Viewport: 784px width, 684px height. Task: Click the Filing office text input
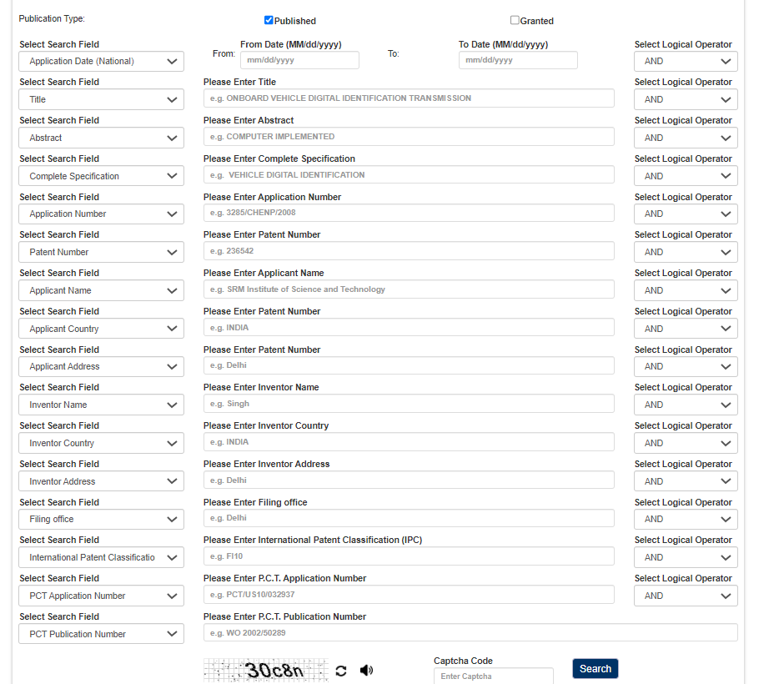409,518
